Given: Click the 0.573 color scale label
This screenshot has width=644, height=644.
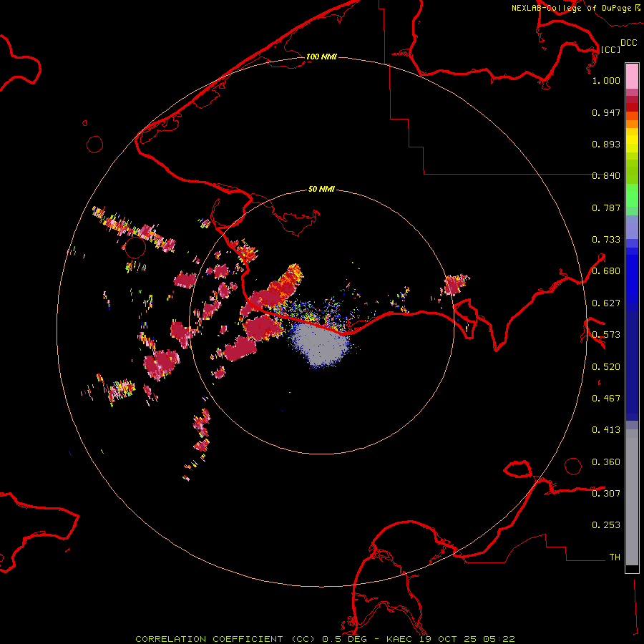Looking at the screenshot, I should tap(606, 335).
